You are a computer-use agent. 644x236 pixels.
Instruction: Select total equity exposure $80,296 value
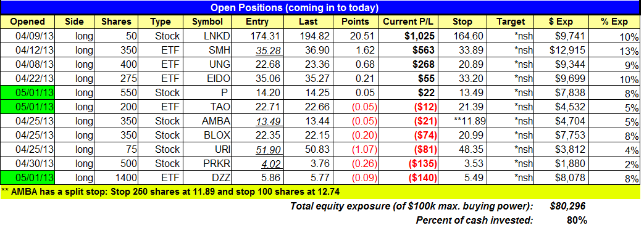click(567, 206)
